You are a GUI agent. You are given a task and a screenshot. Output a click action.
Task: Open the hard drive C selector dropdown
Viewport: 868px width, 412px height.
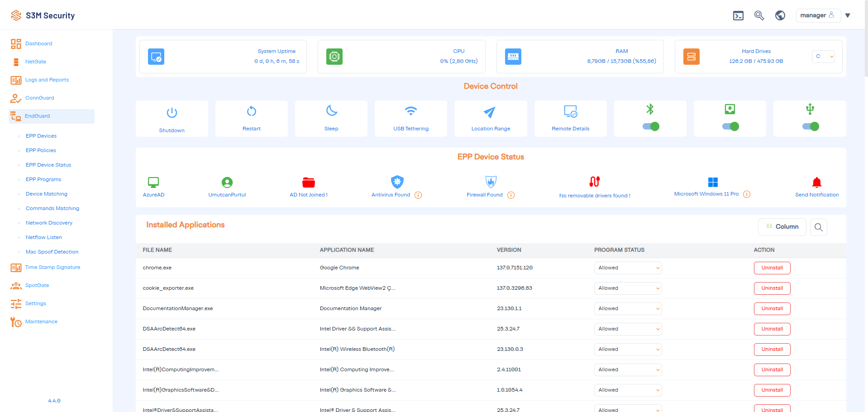click(x=823, y=57)
